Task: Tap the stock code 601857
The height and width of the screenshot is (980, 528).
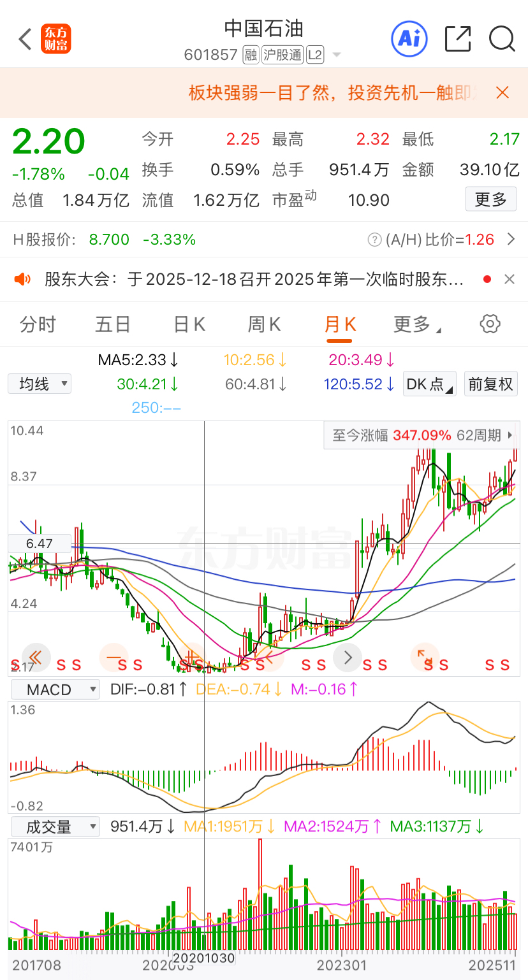Action: tap(210, 55)
